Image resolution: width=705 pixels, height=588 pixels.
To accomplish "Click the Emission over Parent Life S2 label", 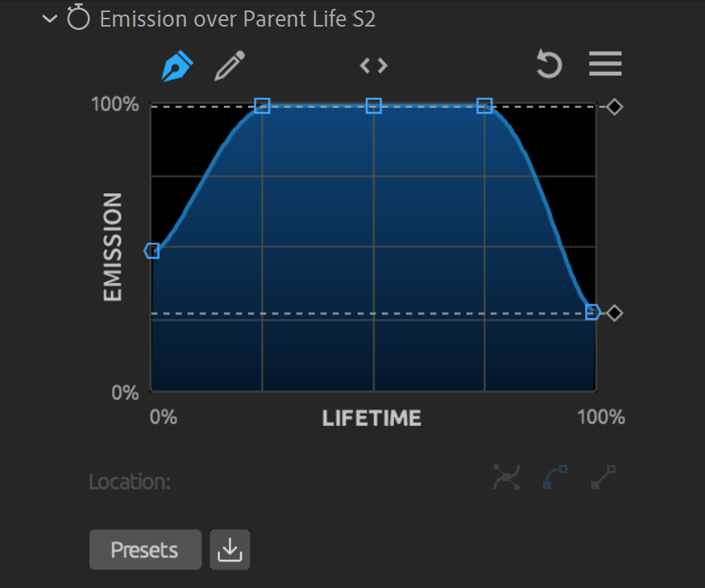I will (x=238, y=19).
